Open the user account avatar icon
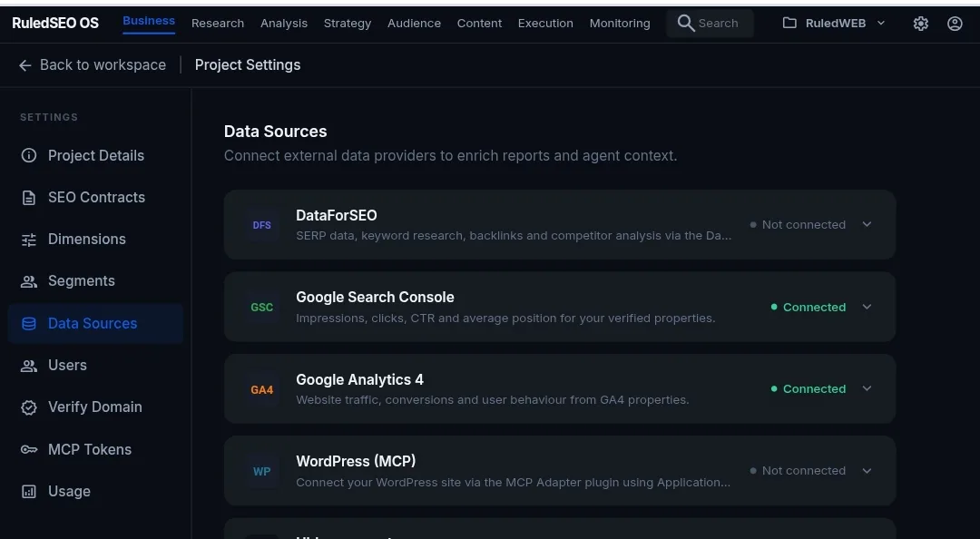980x539 pixels. [x=955, y=23]
